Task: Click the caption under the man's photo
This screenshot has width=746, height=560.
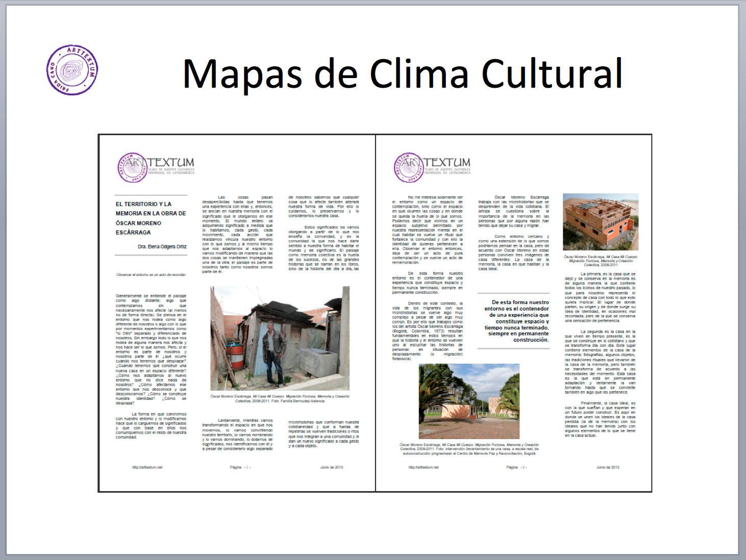Action: click(x=280, y=398)
